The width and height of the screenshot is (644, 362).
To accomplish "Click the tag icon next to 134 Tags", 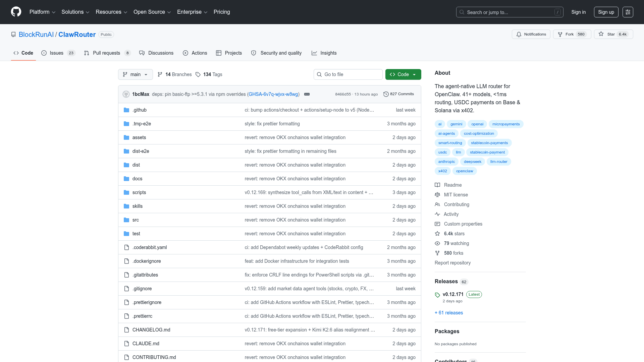I will point(198,74).
